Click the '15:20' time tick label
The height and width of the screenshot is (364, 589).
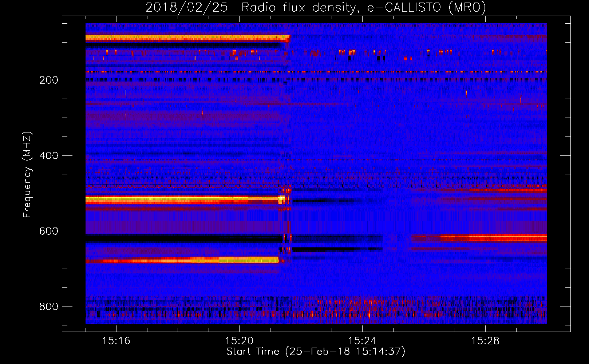(x=239, y=341)
